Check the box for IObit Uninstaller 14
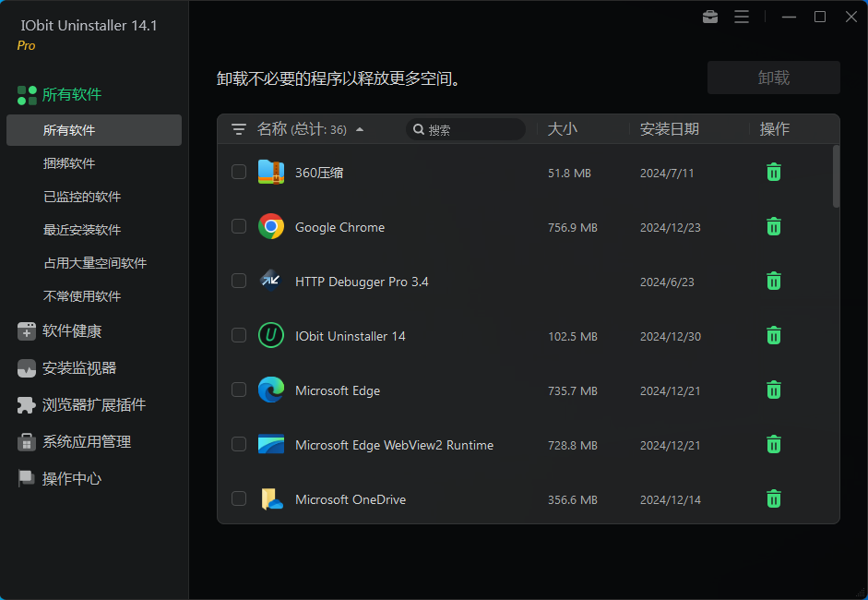 click(239, 335)
